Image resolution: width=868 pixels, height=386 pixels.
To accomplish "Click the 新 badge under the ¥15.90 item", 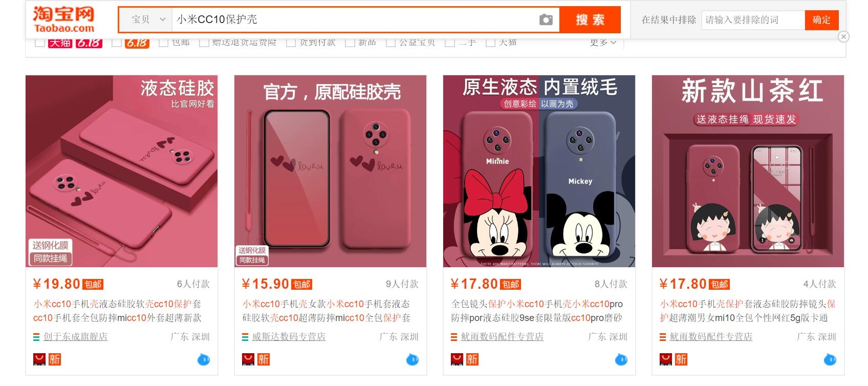I will pyautogui.click(x=264, y=359).
